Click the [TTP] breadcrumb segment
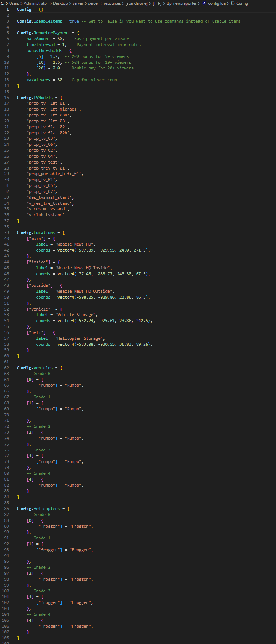The width and height of the screenshot is (276, 644). tap(157, 3)
